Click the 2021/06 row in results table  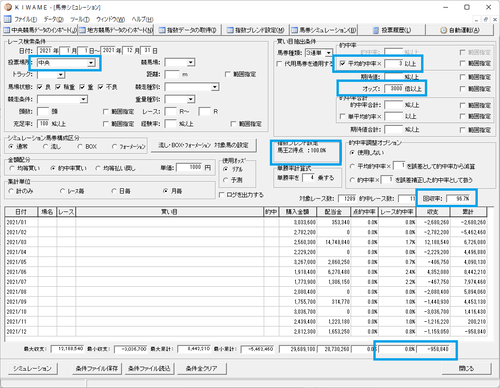click(x=246, y=272)
